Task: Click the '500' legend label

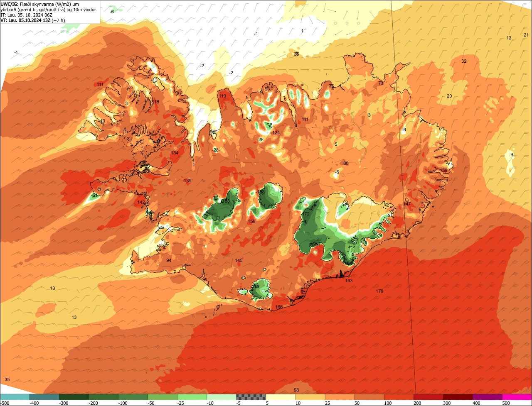Action: click(507, 403)
